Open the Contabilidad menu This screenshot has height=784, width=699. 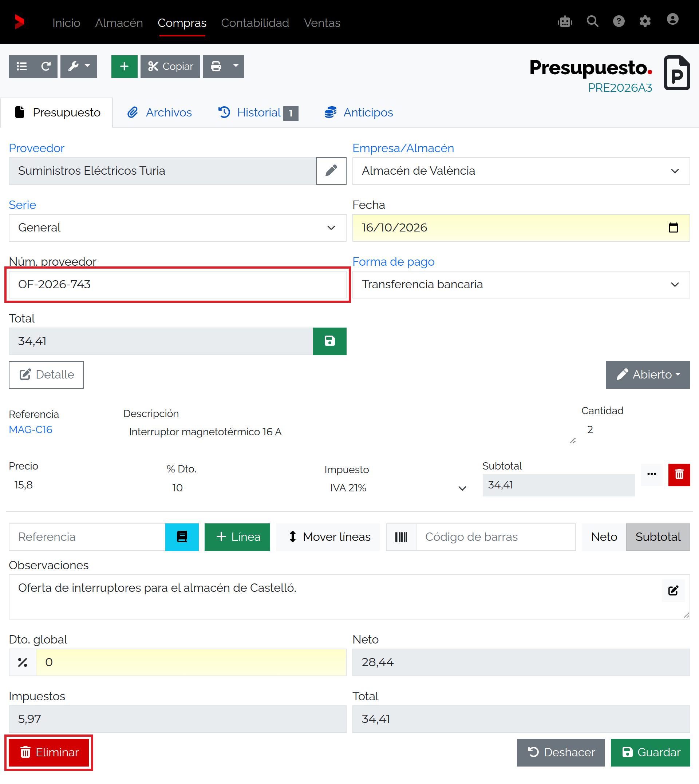(254, 23)
